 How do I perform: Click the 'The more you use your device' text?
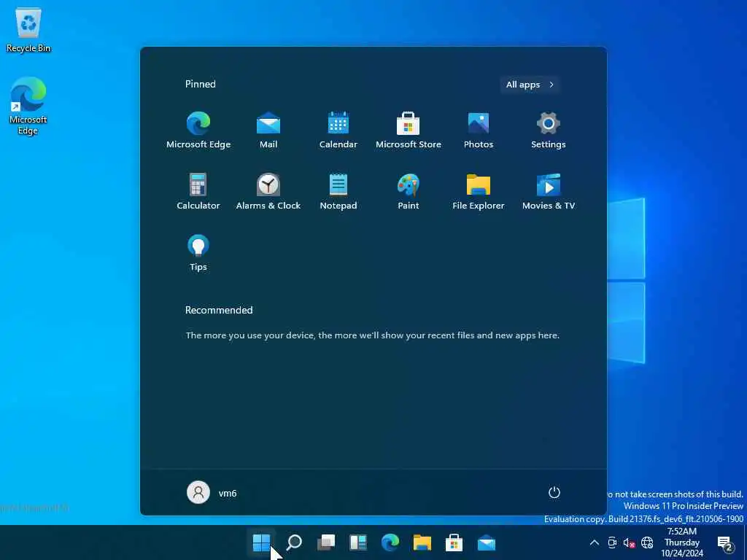tap(373, 335)
